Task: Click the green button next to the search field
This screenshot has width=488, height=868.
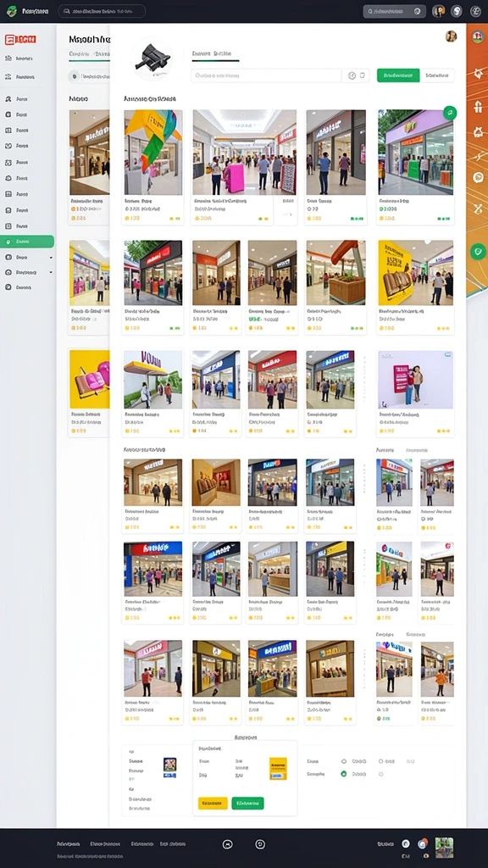Action: [x=398, y=75]
